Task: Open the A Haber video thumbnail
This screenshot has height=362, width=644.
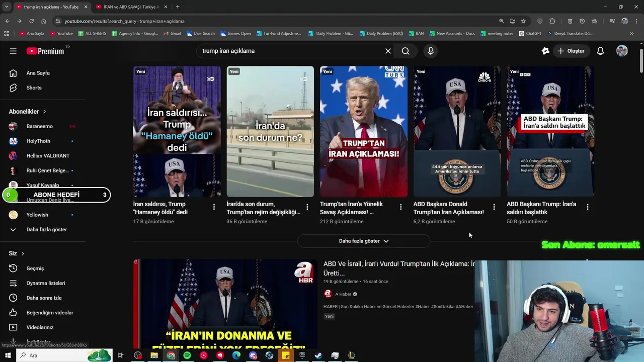Action: click(225, 304)
